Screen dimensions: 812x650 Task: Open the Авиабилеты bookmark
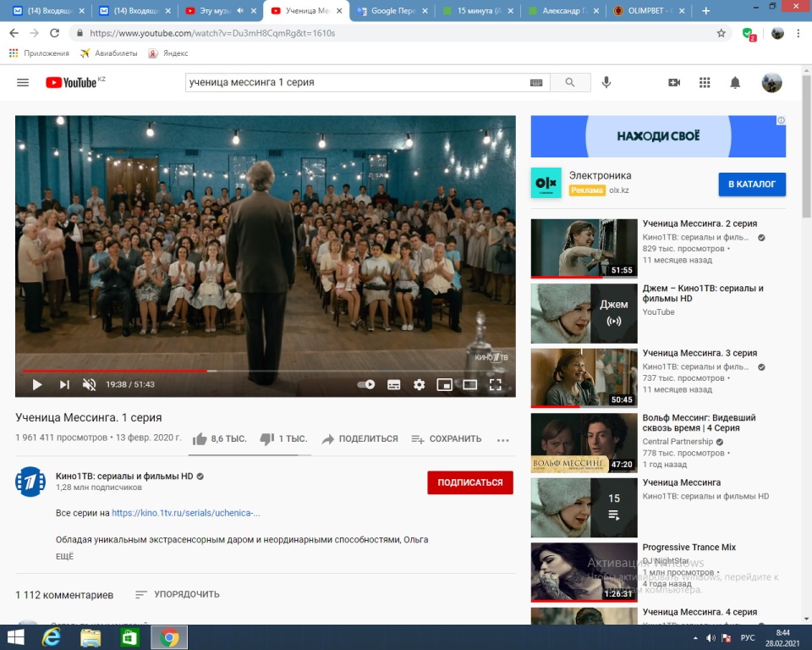(109, 53)
